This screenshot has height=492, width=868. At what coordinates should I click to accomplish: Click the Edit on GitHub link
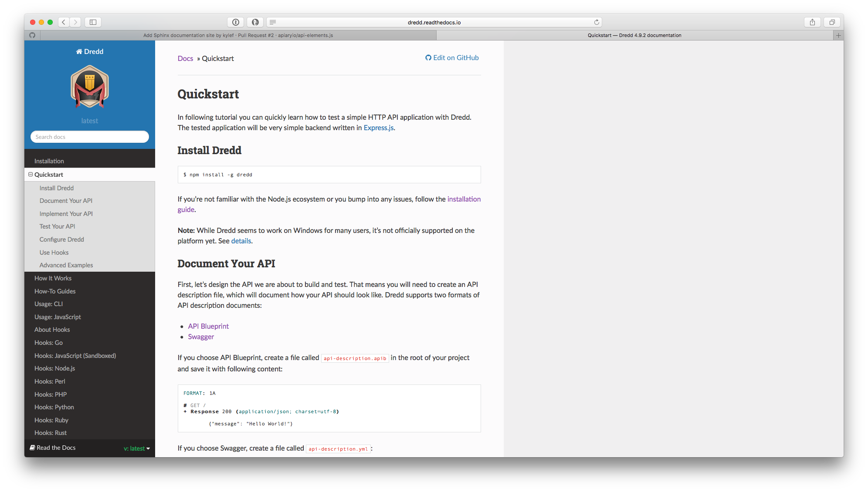(x=452, y=58)
